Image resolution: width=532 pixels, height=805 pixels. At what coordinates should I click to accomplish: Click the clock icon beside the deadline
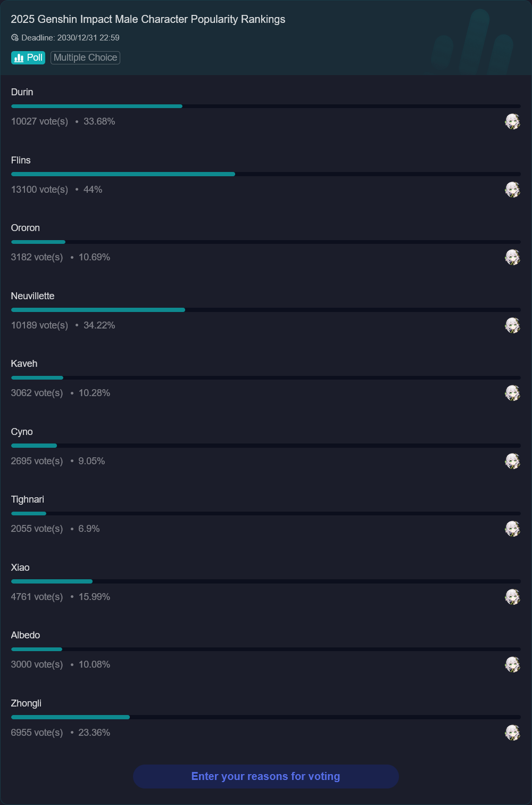[x=15, y=38]
